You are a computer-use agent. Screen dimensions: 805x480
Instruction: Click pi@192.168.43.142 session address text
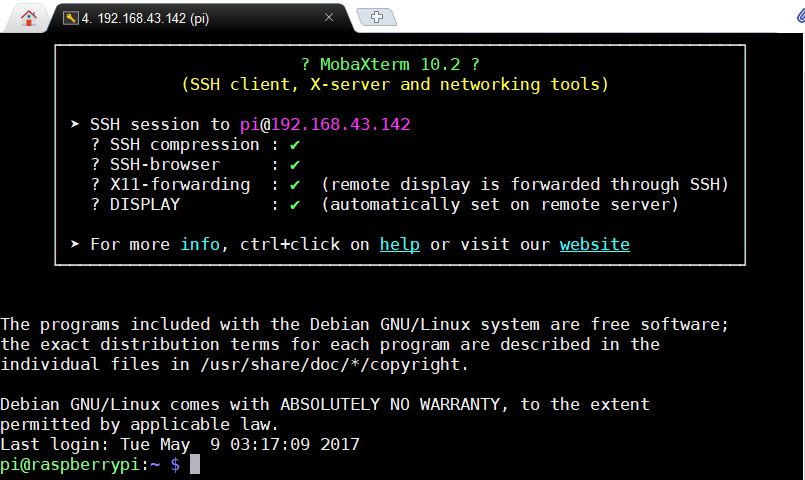pyautogui.click(x=325, y=124)
